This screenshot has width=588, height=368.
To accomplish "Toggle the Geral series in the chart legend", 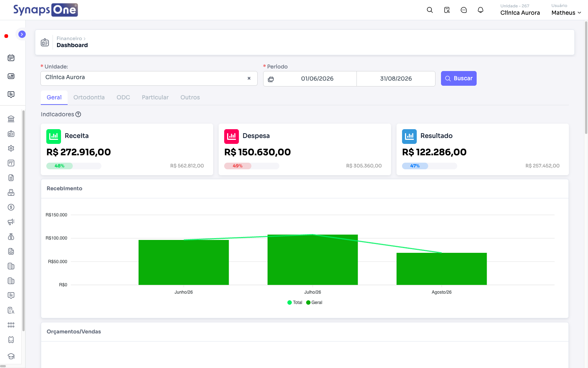I will [314, 302].
